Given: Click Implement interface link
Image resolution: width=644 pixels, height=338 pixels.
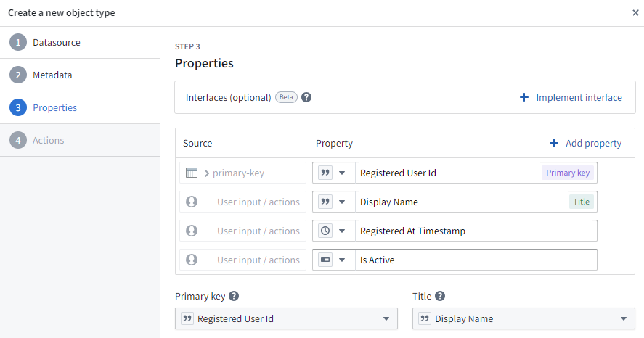Looking at the screenshot, I should click(571, 97).
